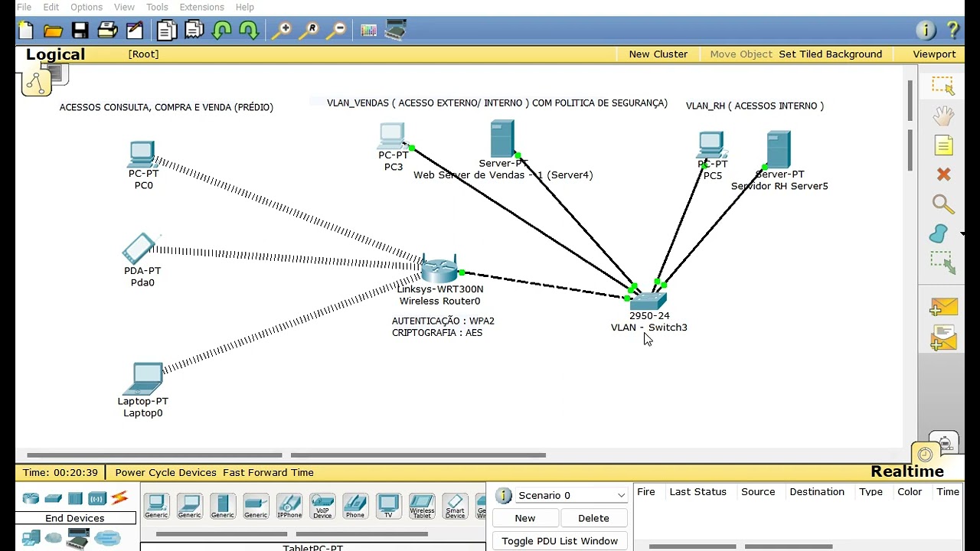980x551 pixels.
Task: Open the Options menu
Action: coord(87,7)
